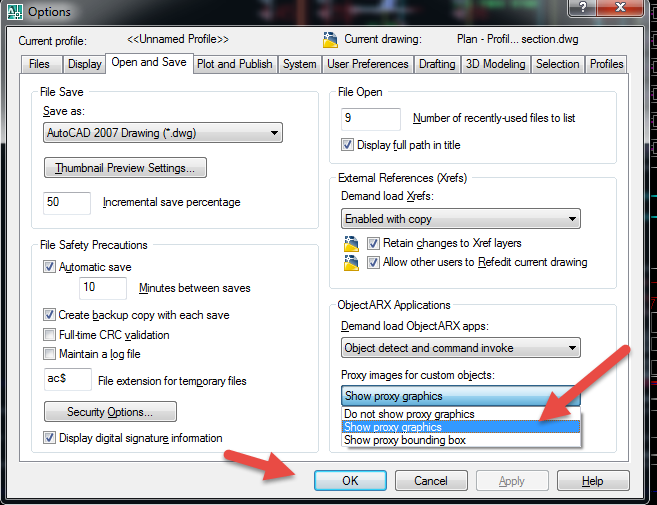Click the current drawing file icon
Viewport: 657px width, 505px height.
(x=331, y=40)
